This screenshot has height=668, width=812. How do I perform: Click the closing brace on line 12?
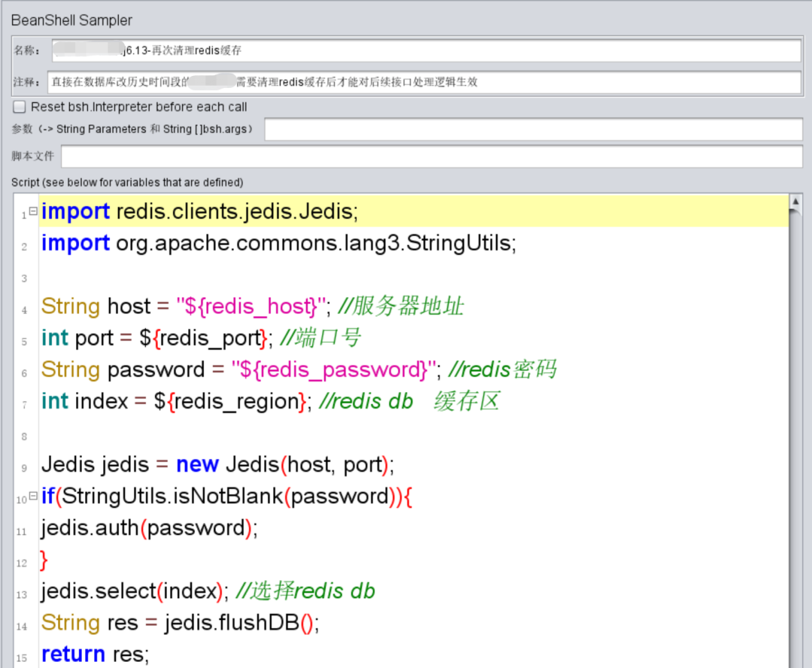click(44, 560)
